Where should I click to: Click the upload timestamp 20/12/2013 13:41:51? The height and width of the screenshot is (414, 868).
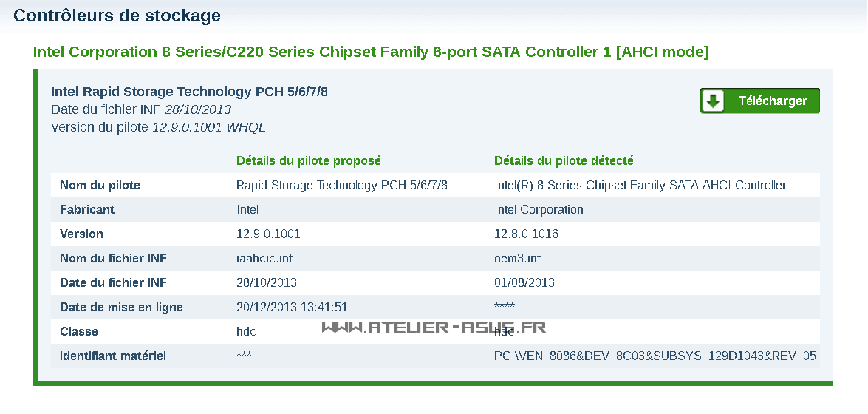[292, 307]
